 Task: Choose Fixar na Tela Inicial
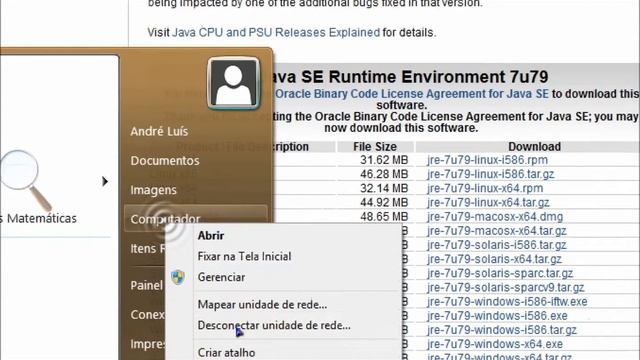244,256
